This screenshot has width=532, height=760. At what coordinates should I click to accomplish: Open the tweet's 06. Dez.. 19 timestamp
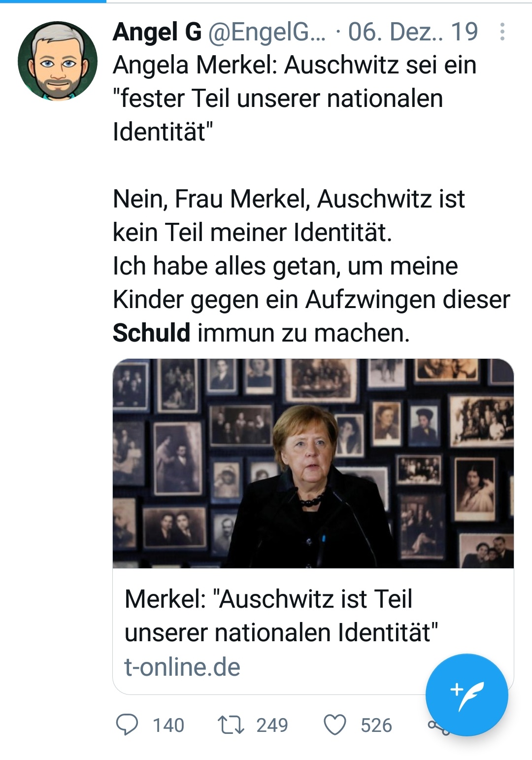(x=413, y=32)
